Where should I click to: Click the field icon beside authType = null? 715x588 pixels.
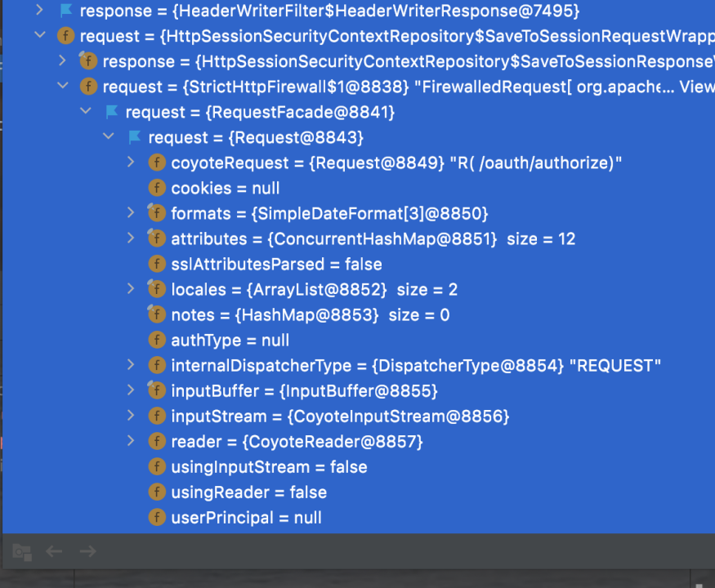pyautogui.click(x=156, y=340)
